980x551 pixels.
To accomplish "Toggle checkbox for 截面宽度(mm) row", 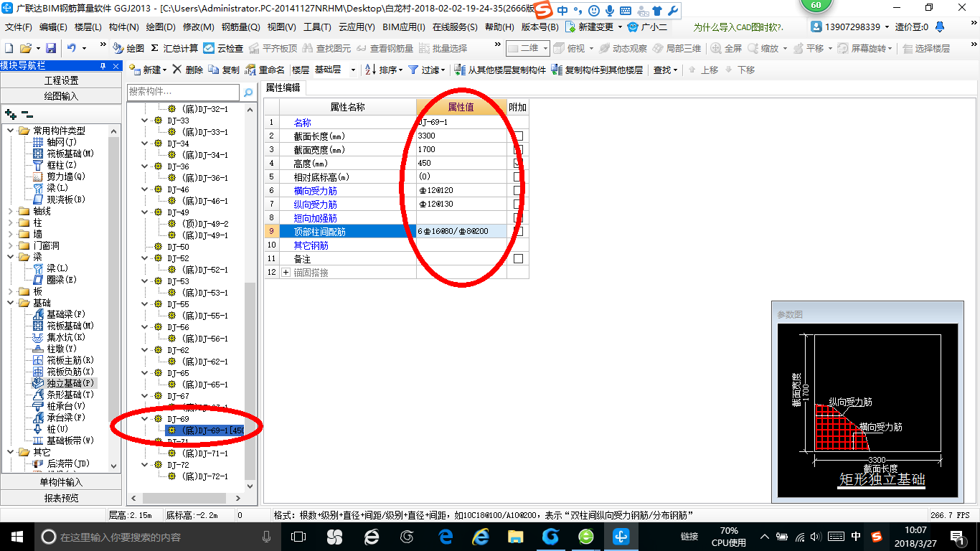I will [x=518, y=149].
